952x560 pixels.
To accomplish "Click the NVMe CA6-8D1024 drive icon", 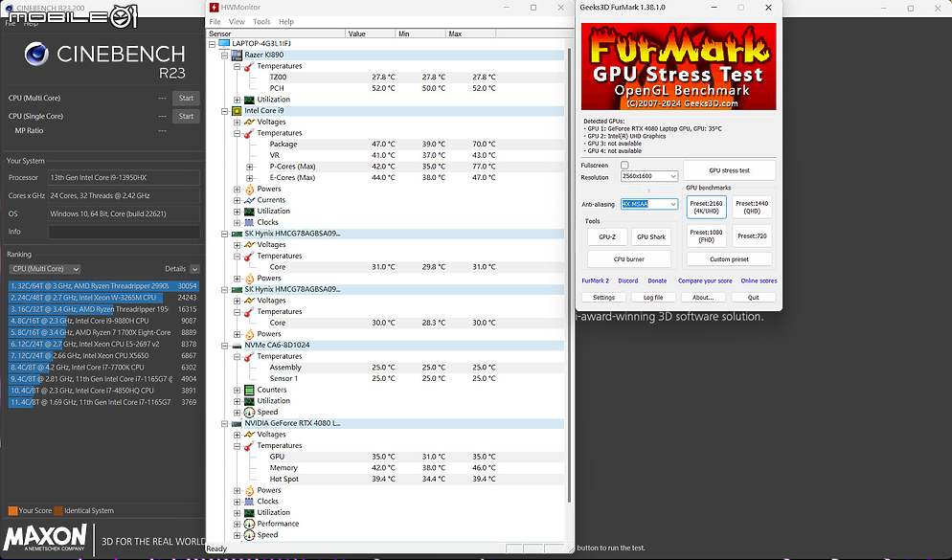I will tap(237, 346).
